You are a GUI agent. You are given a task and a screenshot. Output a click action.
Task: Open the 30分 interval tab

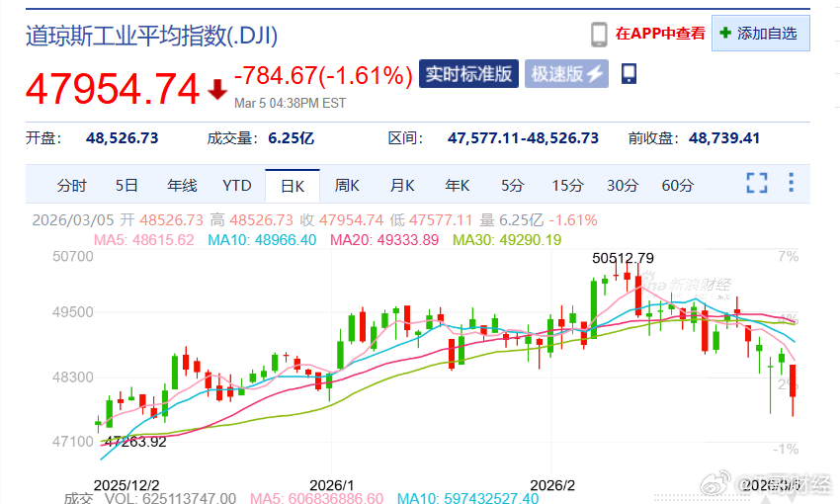click(x=623, y=186)
